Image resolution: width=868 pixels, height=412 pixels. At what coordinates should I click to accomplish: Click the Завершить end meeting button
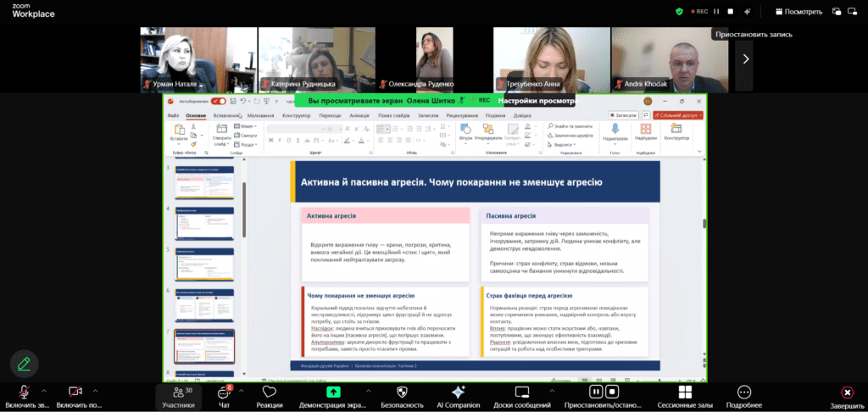[x=847, y=397]
